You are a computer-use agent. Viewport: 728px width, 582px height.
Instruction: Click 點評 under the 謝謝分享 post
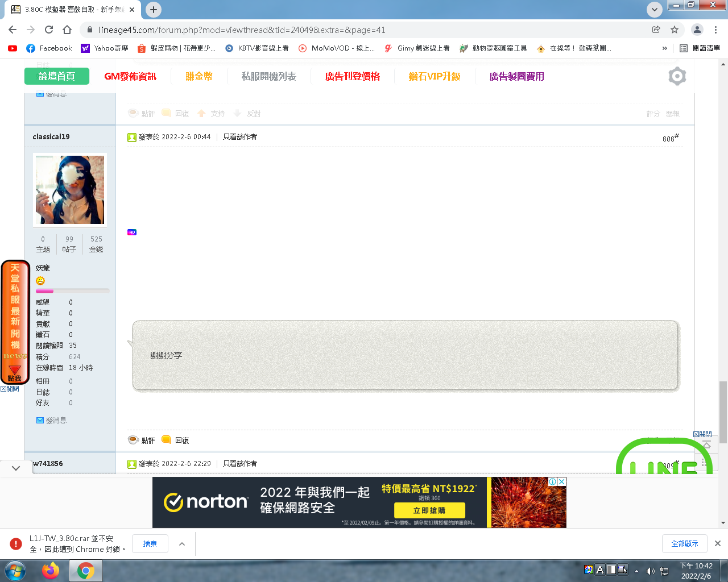(142, 440)
